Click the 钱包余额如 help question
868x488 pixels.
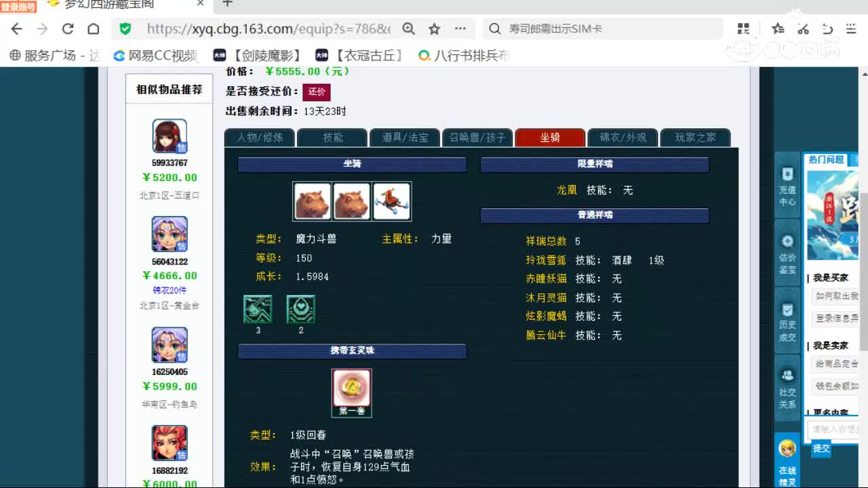837,386
